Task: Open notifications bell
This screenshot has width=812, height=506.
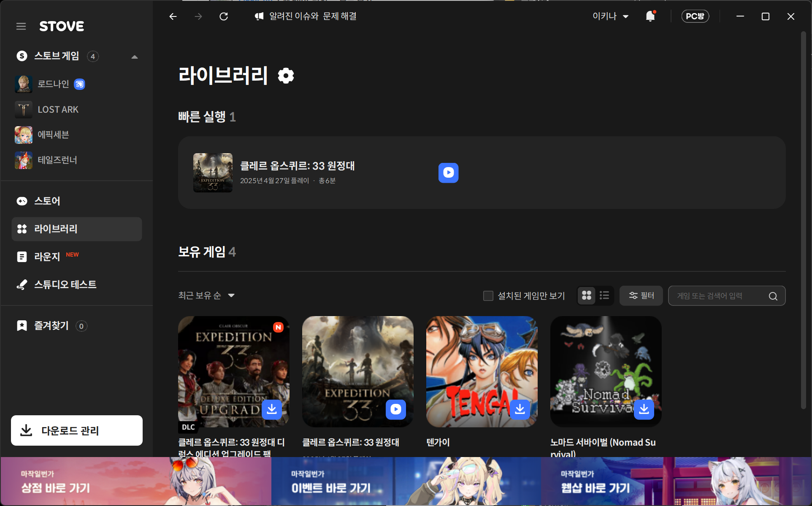Action: click(650, 16)
